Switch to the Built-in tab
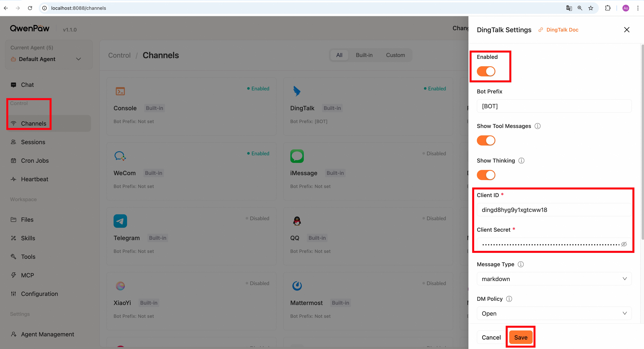 tap(364, 55)
